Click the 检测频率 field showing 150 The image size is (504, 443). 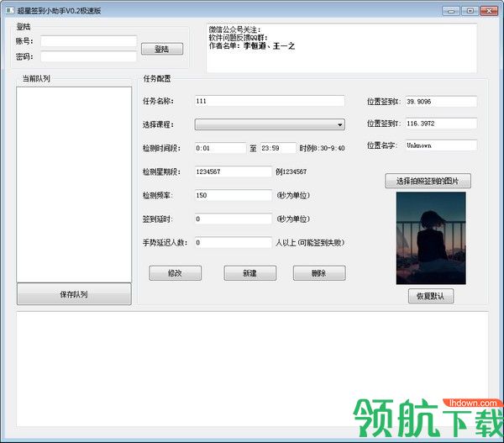click(233, 195)
